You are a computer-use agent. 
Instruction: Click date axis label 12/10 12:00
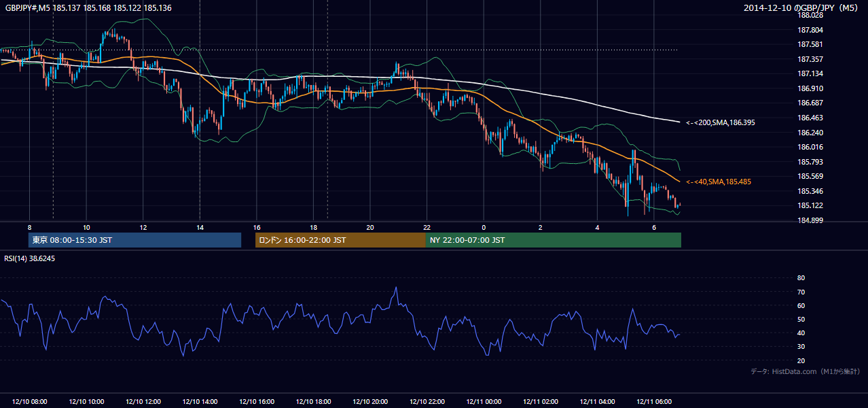click(143, 402)
